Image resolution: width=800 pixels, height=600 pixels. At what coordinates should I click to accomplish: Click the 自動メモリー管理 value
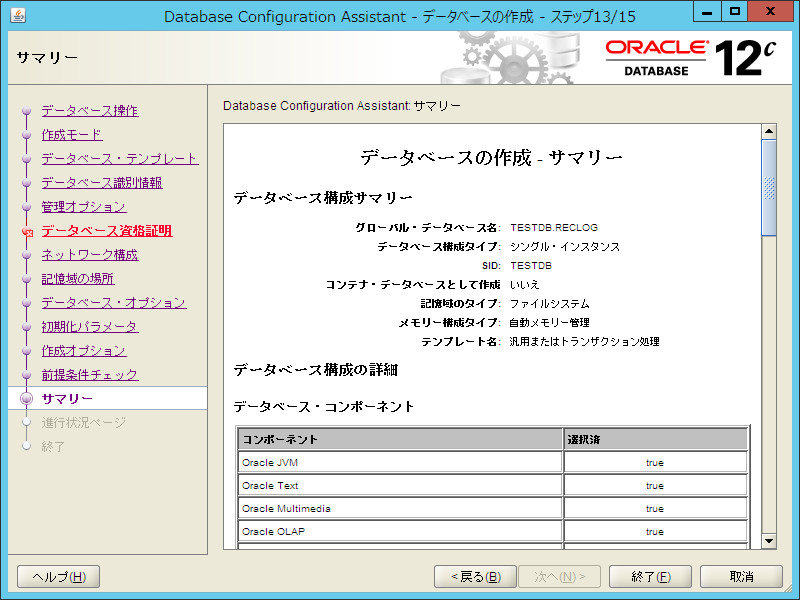tap(549, 323)
